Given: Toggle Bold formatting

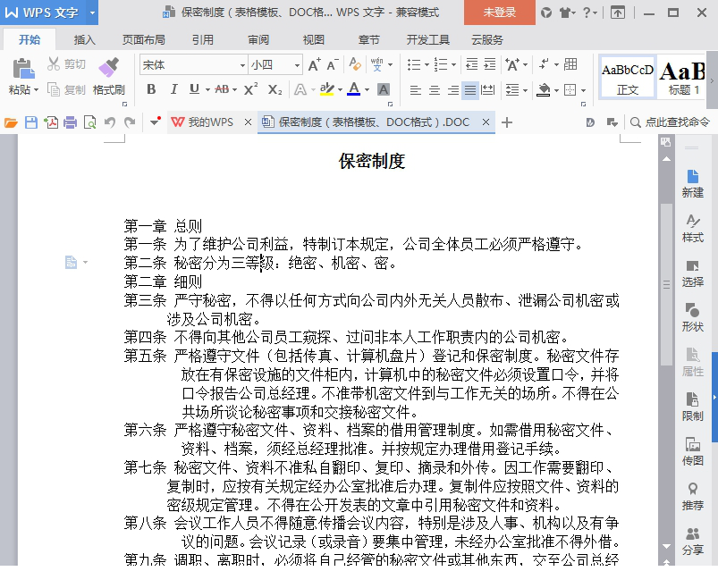Looking at the screenshot, I should click(x=151, y=89).
